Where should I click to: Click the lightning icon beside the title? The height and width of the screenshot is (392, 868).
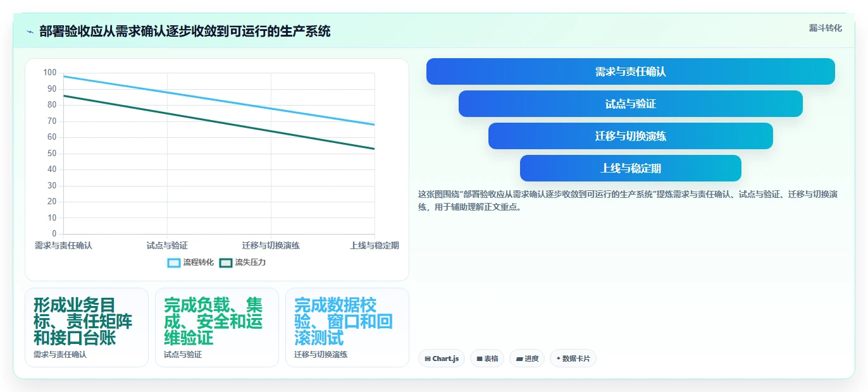[30, 32]
